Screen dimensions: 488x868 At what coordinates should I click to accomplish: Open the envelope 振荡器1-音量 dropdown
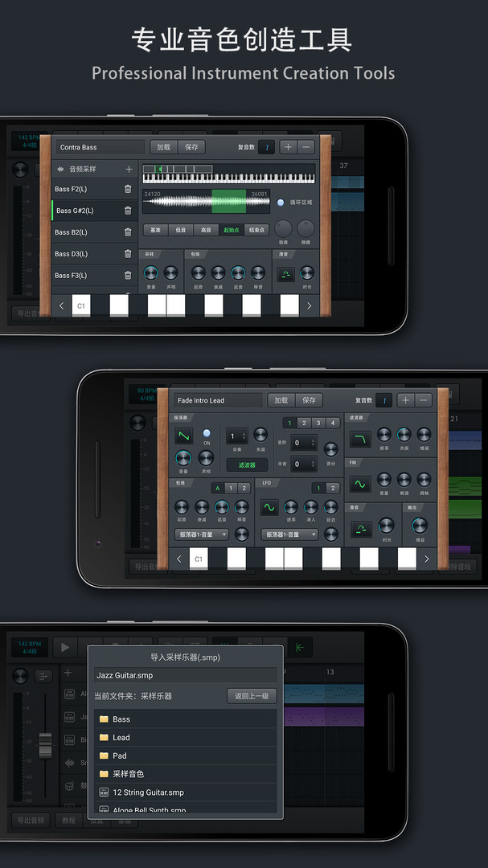[201, 534]
